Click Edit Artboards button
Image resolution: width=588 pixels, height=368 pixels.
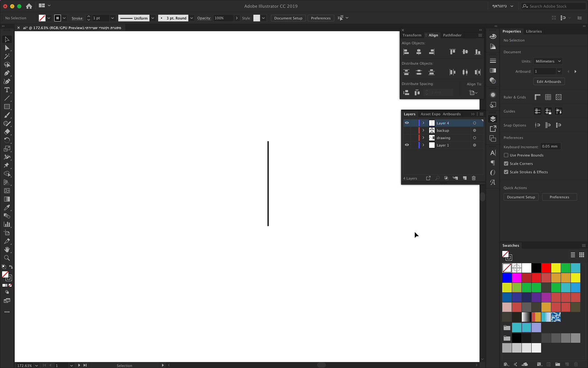[549, 82]
